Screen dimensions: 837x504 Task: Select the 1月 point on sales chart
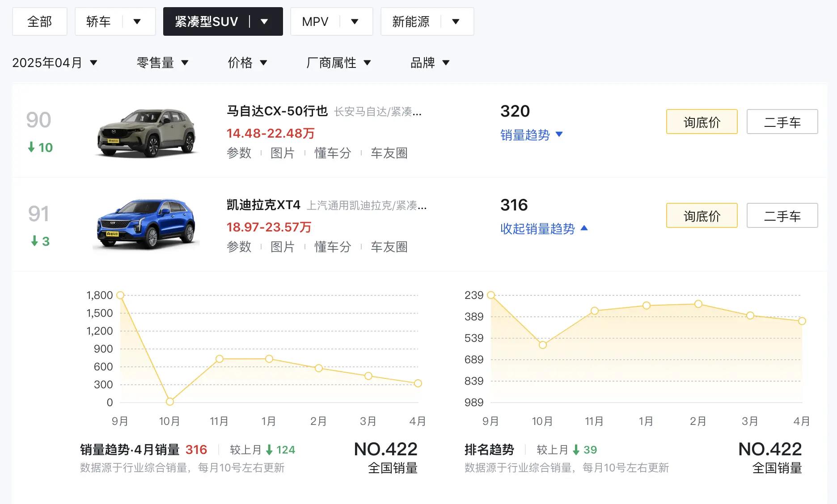[x=269, y=359]
